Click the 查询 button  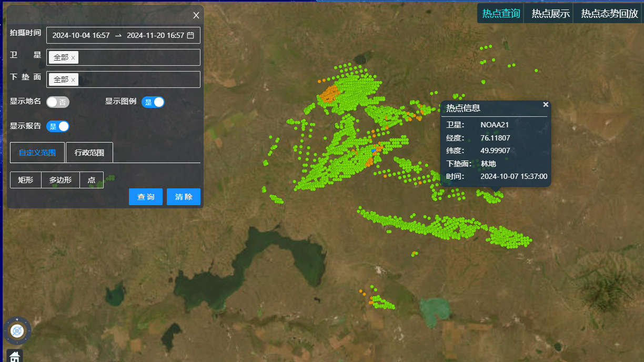[146, 197]
